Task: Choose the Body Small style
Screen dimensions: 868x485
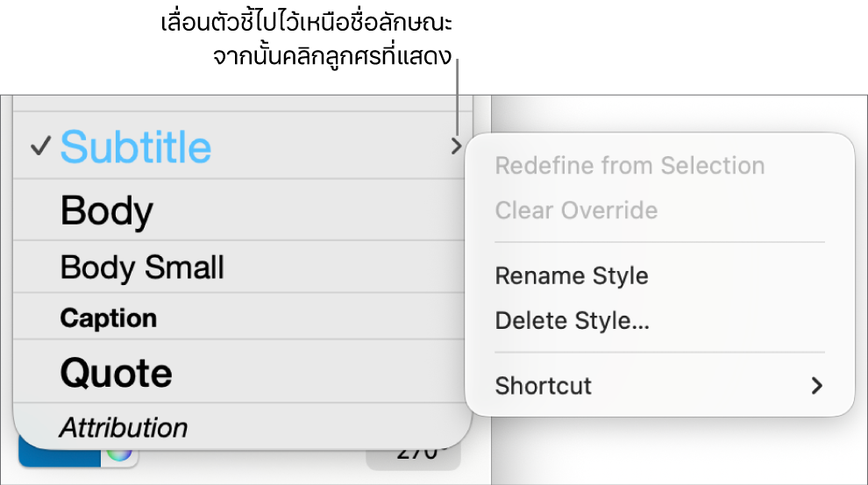Action: [142, 267]
